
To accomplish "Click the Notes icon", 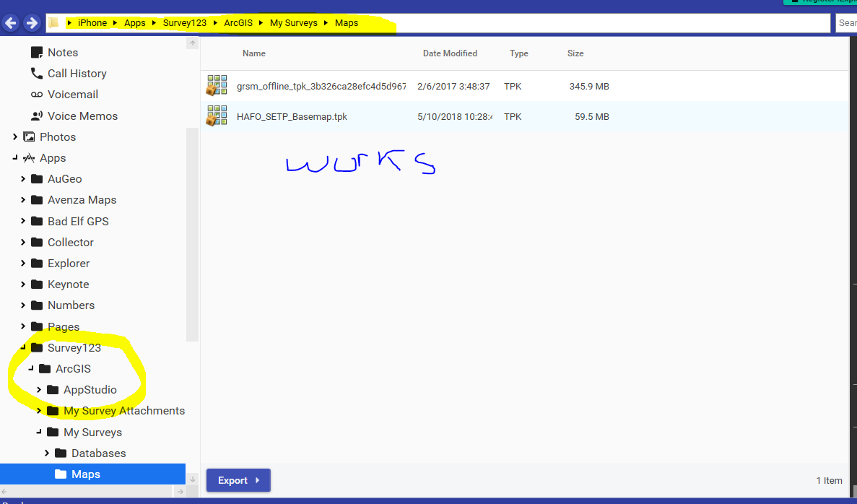I will coord(37,53).
